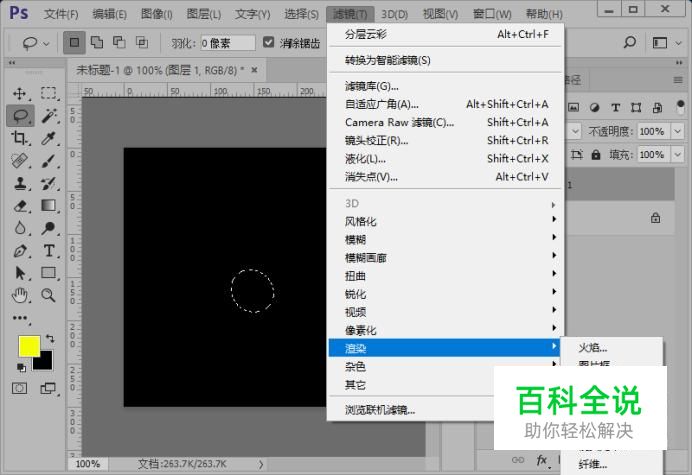Open the layers panel flyout menu
The height and width of the screenshot is (475, 692).
678,80
